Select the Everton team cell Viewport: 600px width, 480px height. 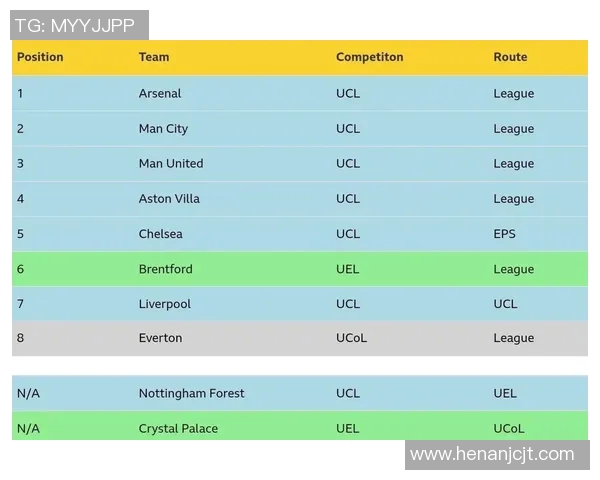click(160, 338)
